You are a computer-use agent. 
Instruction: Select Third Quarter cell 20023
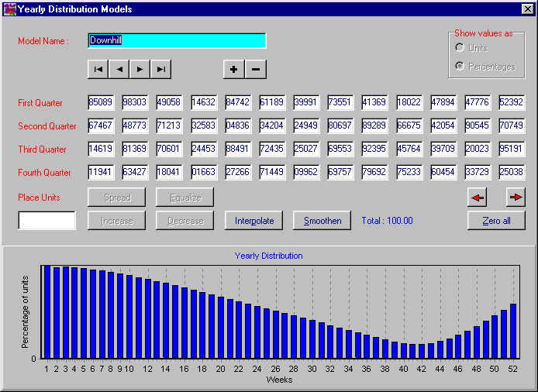click(x=478, y=149)
